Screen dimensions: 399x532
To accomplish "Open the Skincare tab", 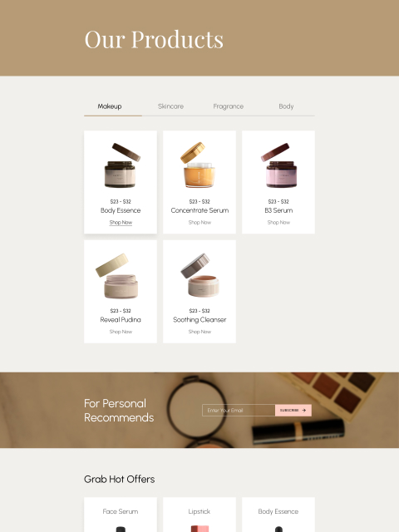I will pos(170,106).
